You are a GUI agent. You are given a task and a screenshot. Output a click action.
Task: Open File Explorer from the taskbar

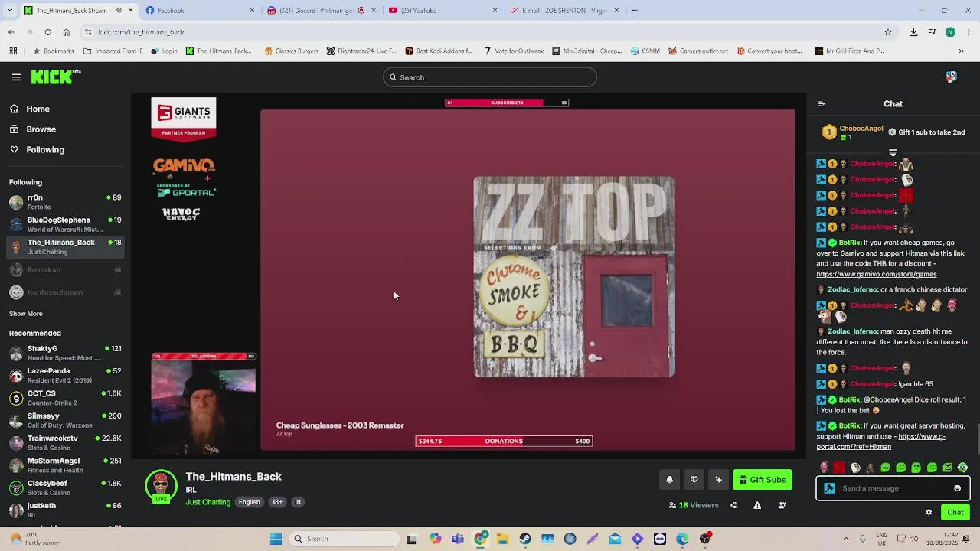click(x=503, y=539)
